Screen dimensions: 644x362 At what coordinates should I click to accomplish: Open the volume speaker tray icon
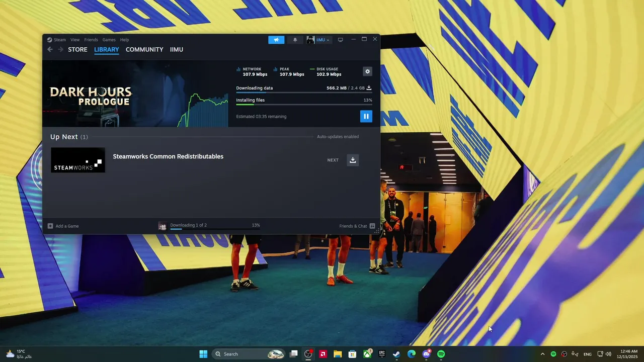(608, 354)
